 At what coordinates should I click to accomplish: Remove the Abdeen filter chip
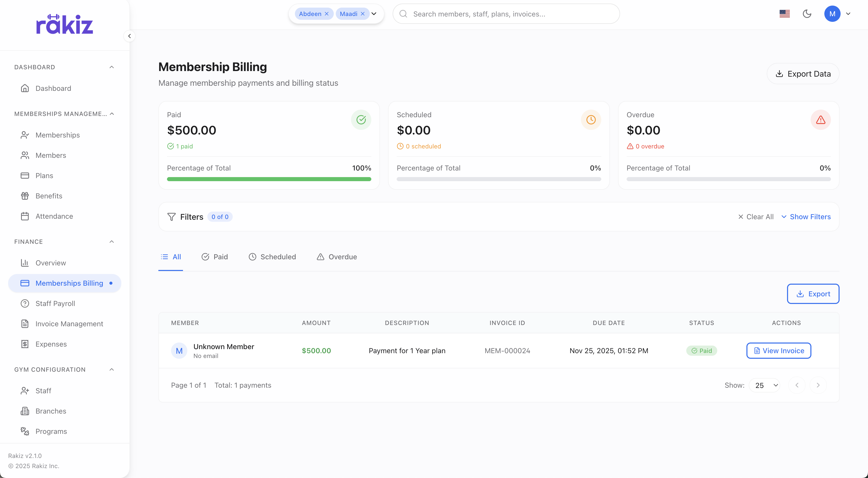[x=326, y=13]
